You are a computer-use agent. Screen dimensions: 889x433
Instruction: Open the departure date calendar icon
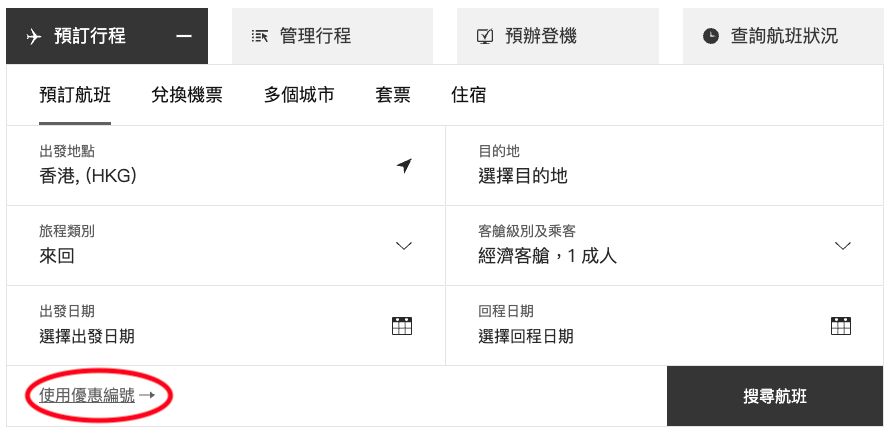402,325
